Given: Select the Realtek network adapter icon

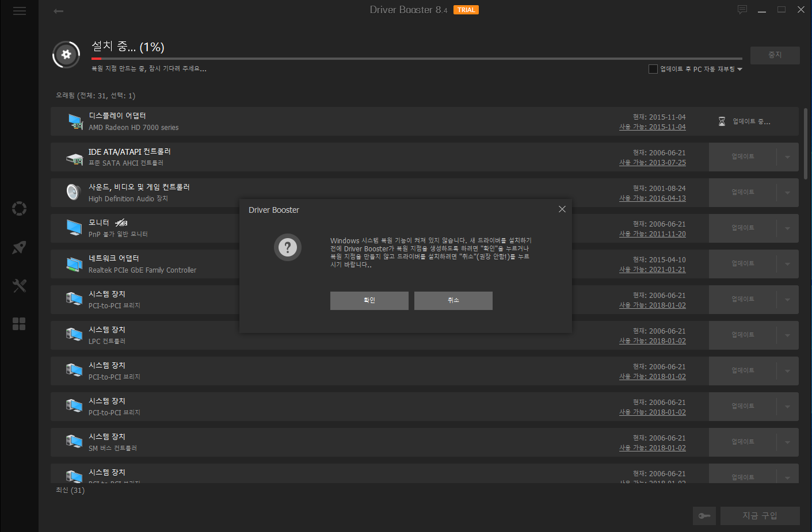Looking at the screenshot, I should 74,264.
